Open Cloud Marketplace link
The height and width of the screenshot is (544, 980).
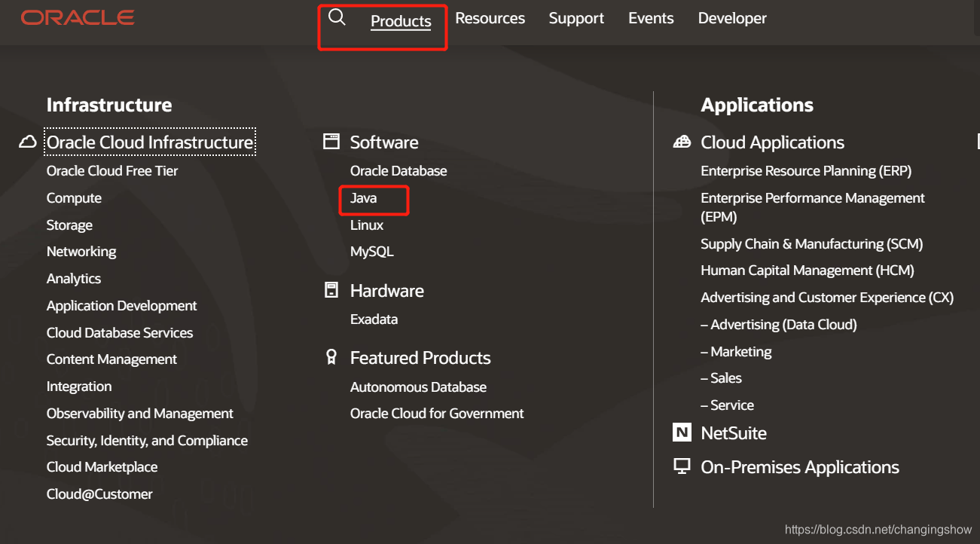point(102,467)
